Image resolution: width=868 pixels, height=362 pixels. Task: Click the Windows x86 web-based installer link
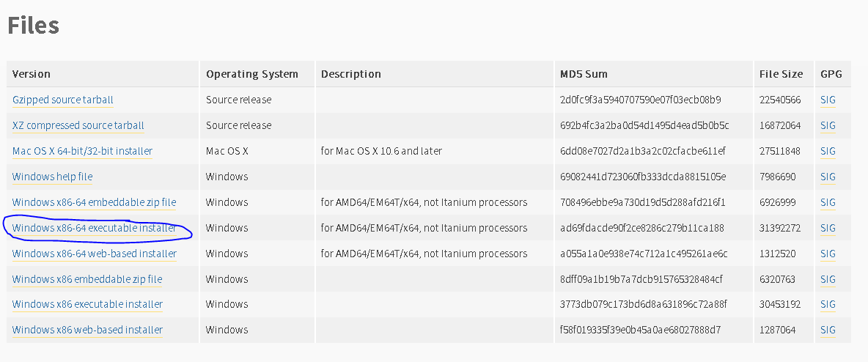(87, 330)
